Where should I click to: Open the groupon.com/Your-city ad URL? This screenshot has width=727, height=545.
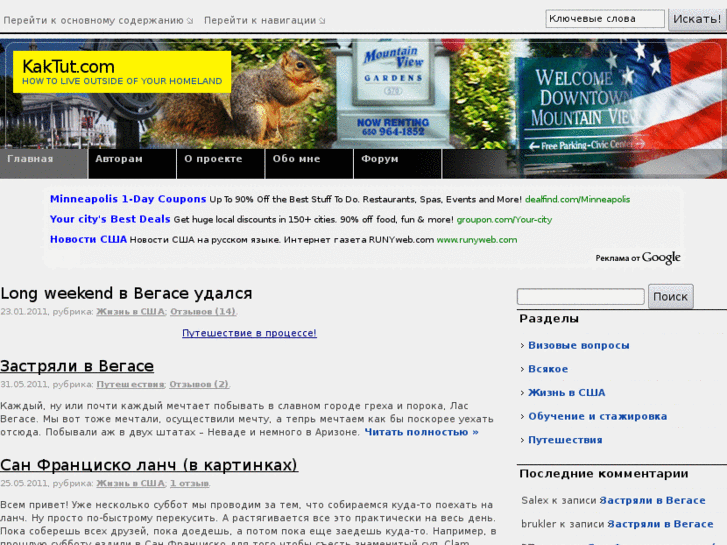[x=504, y=220]
